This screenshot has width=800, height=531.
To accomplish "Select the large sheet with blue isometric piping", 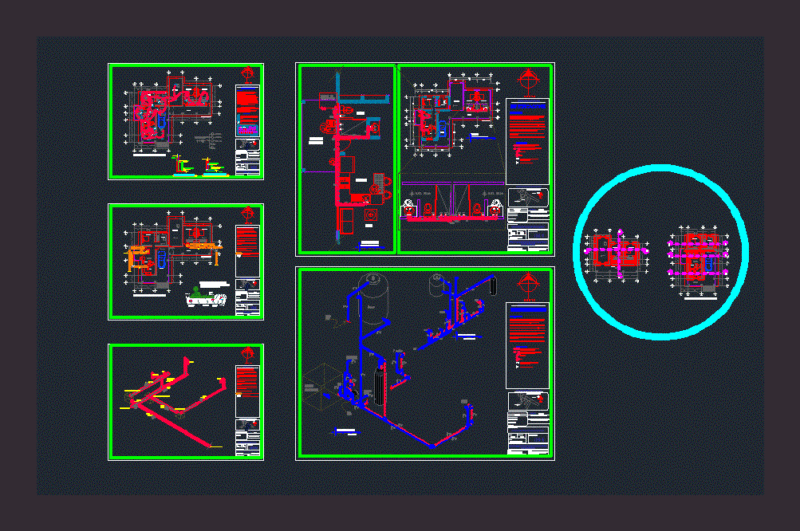I will pos(425,363).
